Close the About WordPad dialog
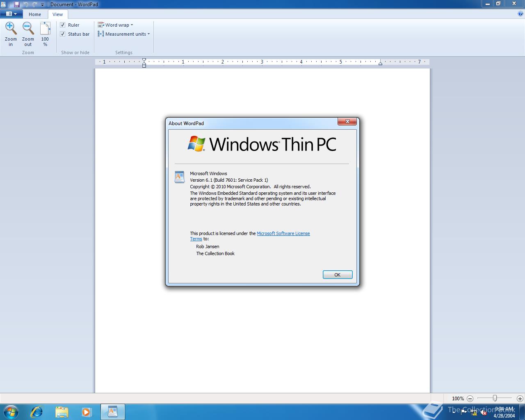 347,121
